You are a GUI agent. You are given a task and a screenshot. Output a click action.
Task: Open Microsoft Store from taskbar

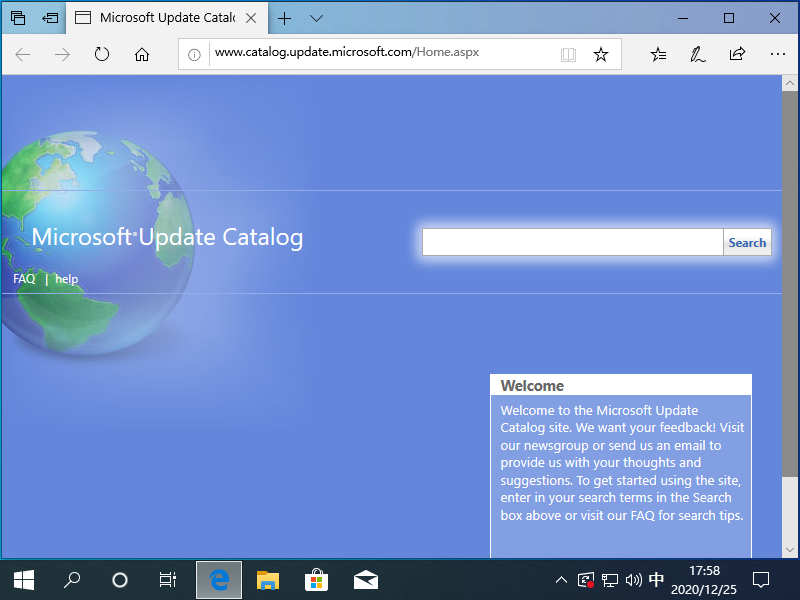(316, 580)
